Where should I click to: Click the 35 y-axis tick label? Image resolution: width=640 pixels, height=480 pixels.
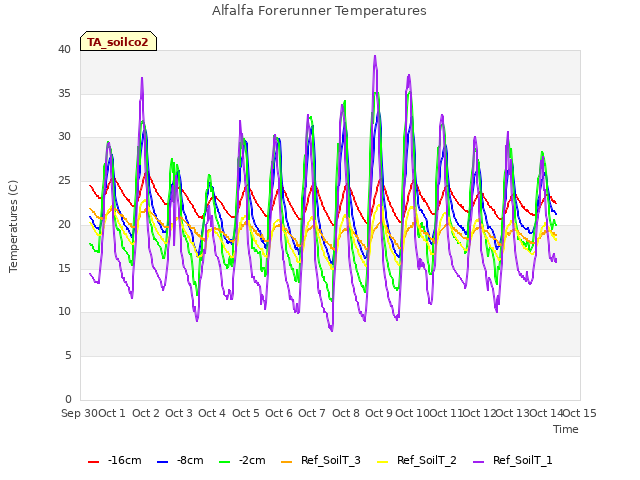(x=64, y=93)
